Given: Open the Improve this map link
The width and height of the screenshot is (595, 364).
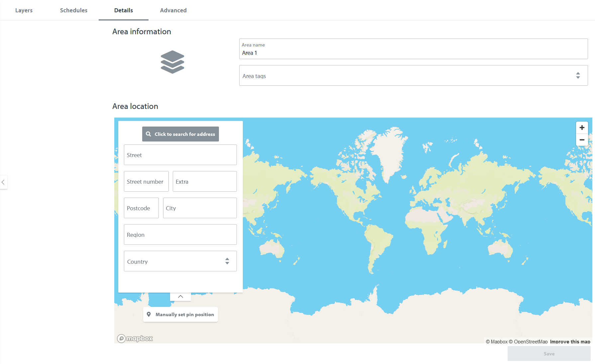Looking at the screenshot, I should pos(570,341).
